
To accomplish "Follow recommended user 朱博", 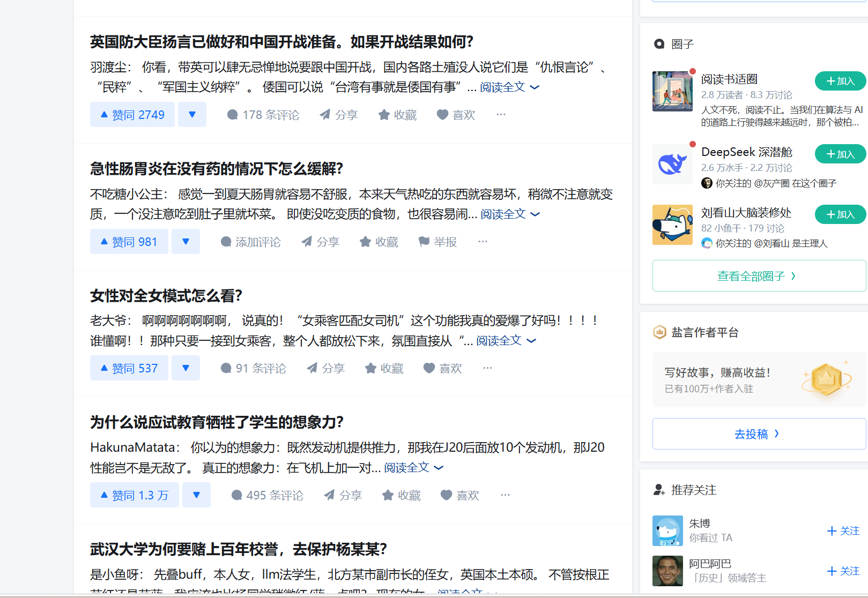I will coord(843,531).
